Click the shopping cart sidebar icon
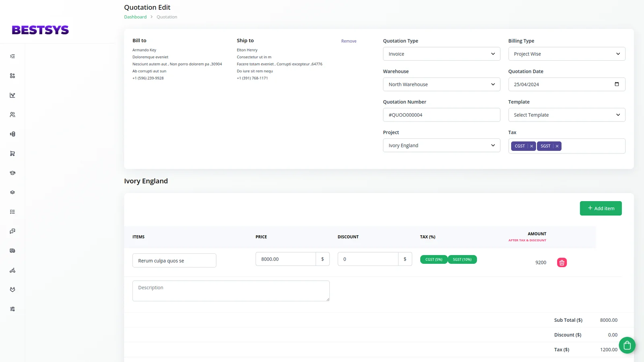Image resolution: width=644 pixels, height=362 pixels. point(12,154)
